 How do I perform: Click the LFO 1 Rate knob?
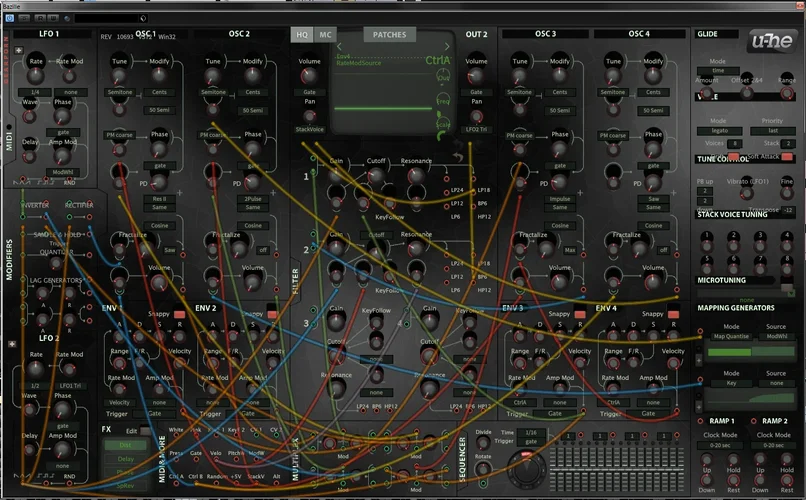37,74
